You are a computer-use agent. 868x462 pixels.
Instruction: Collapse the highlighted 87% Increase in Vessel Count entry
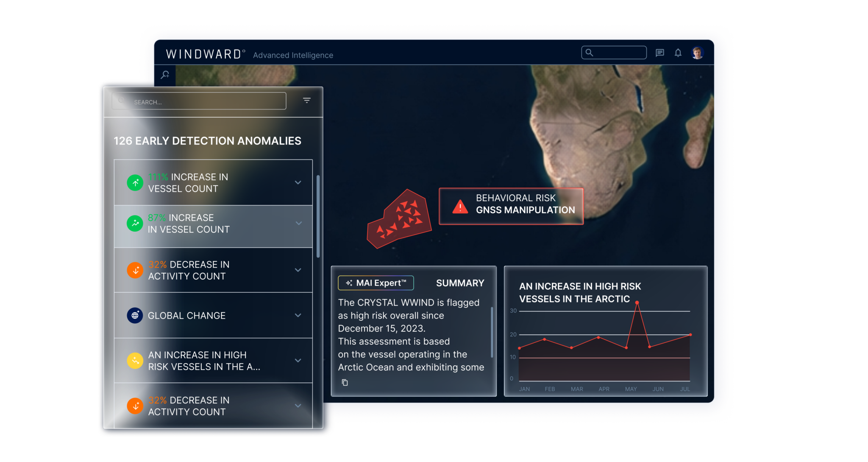click(298, 223)
